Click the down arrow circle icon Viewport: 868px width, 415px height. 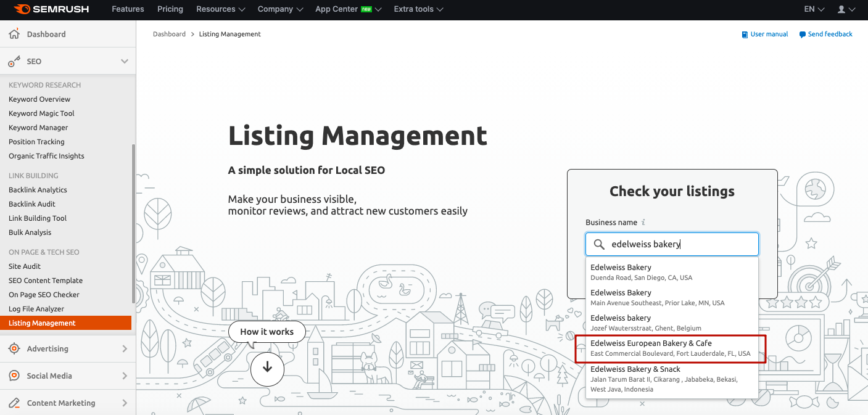pyautogui.click(x=267, y=368)
